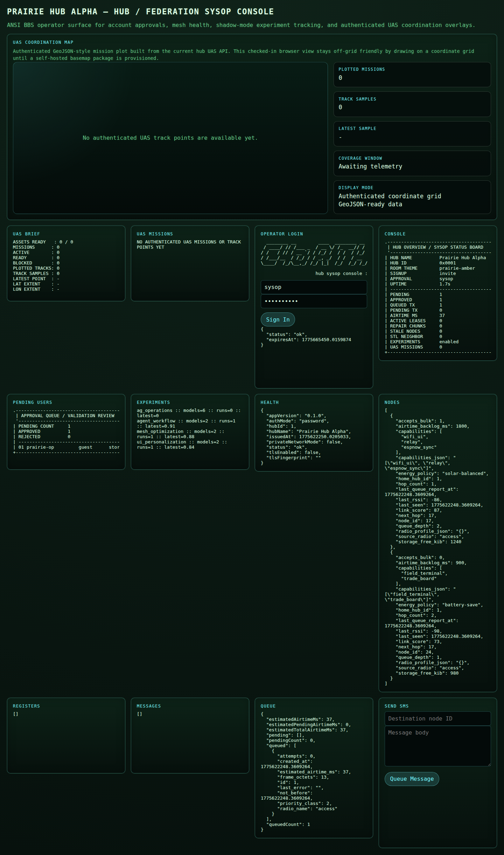Click the 'Awaiting telemetry' coverage value
Image resolution: width=504 pixels, height=855 pixels.
[x=370, y=166]
